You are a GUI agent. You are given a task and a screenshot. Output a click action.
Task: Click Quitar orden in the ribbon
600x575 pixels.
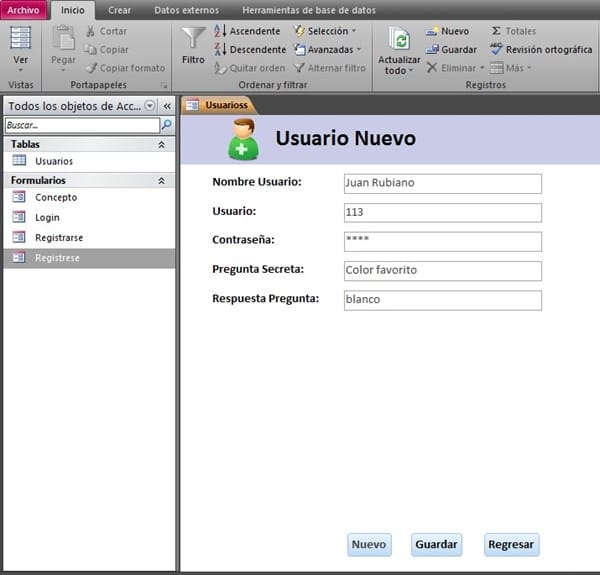click(x=250, y=68)
